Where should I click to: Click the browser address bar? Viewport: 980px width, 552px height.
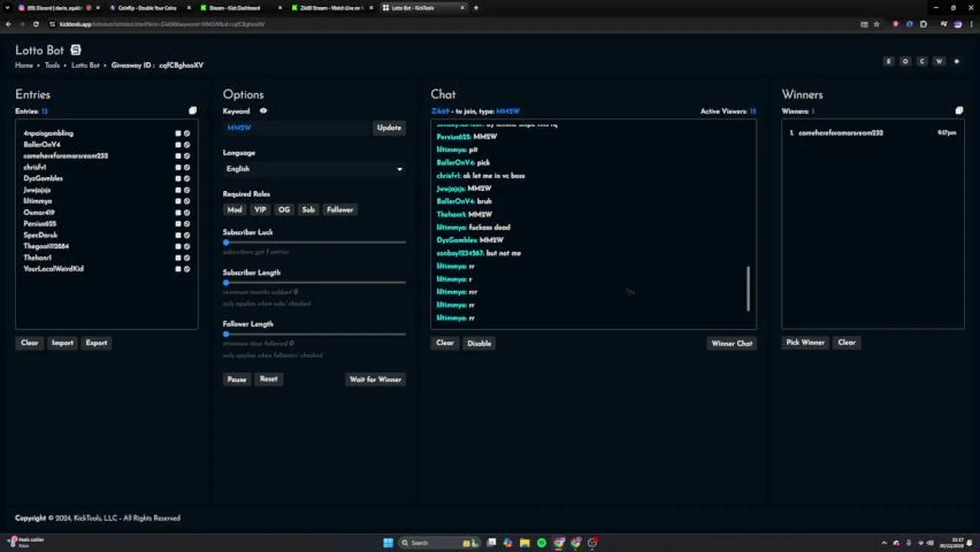[452, 24]
